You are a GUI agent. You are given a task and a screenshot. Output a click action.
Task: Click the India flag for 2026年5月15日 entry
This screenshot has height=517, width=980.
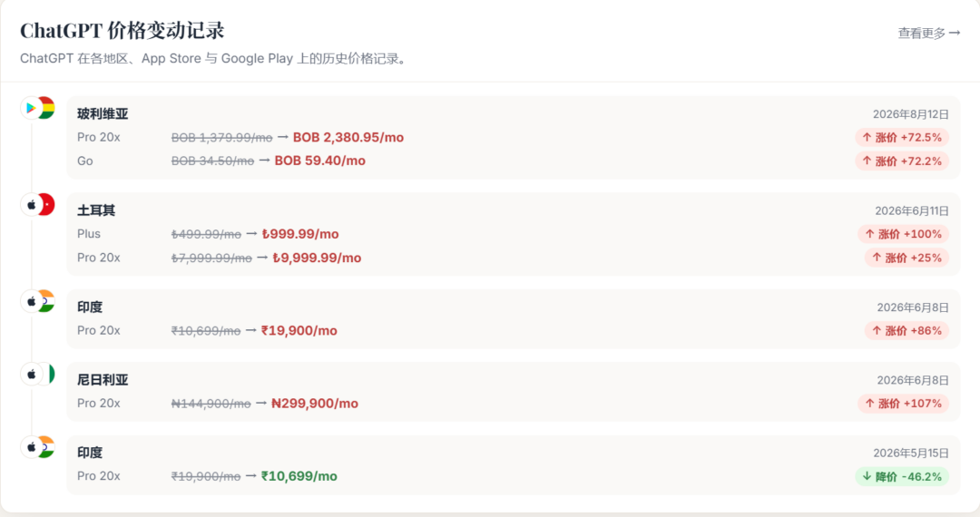(x=47, y=446)
